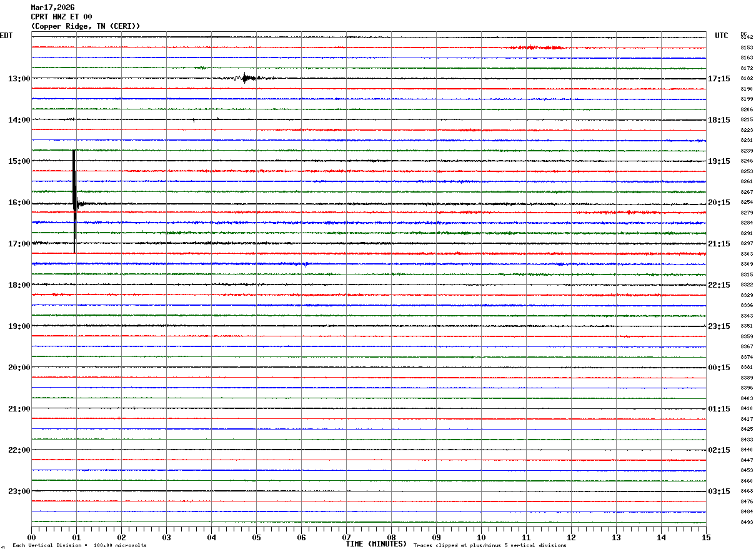
Task: Click the Each Vertical Division 100.00 microvolts note
Action: coord(80,545)
